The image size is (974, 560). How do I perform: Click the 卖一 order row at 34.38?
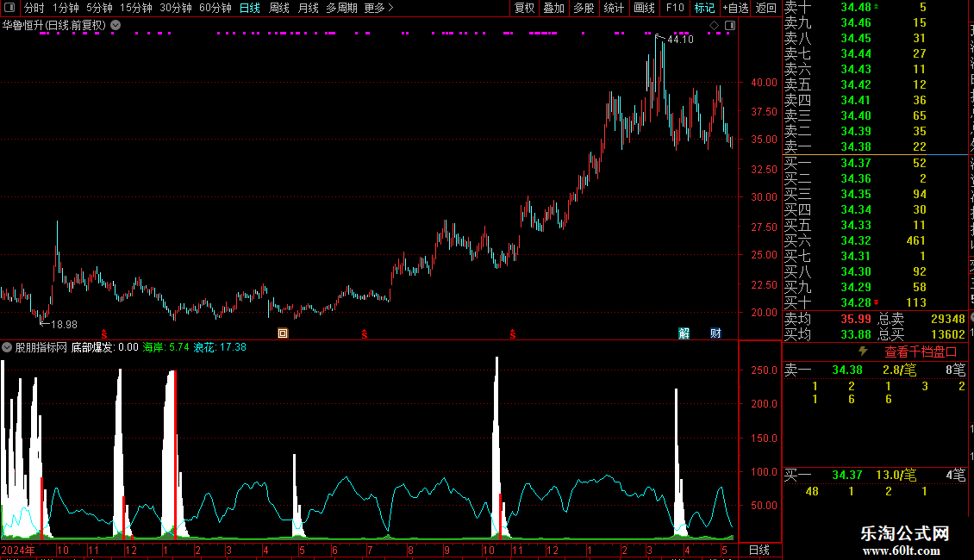(875, 146)
